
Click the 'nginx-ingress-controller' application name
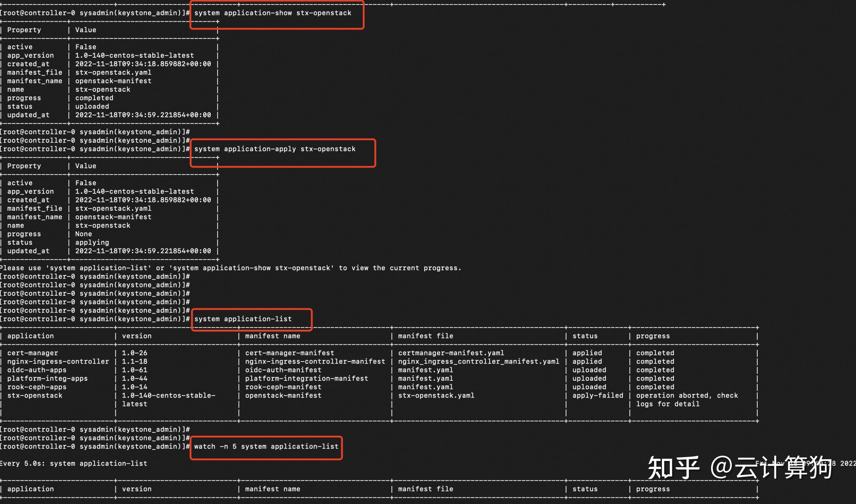[58, 362]
